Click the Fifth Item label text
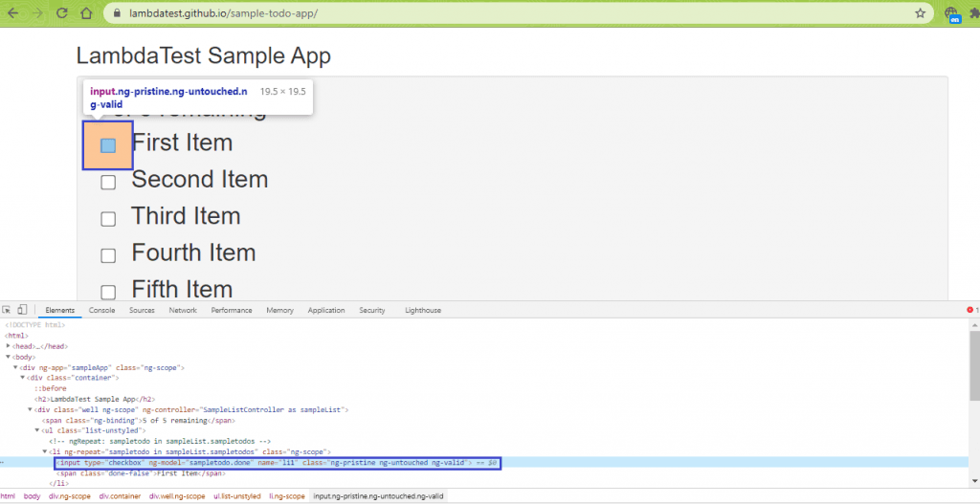The image size is (980, 504). click(183, 289)
